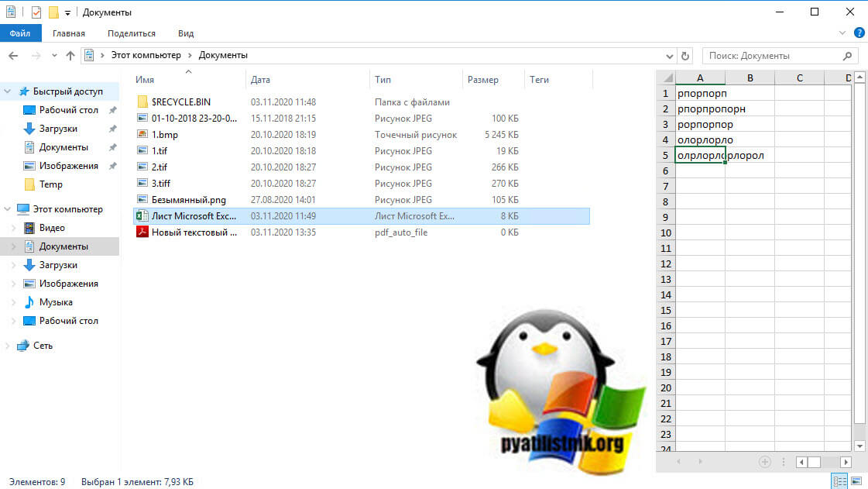Select the 01-10-2018 23-20-0... JPEG file icon
Screen dimensions: 868x489
click(x=142, y=118)
